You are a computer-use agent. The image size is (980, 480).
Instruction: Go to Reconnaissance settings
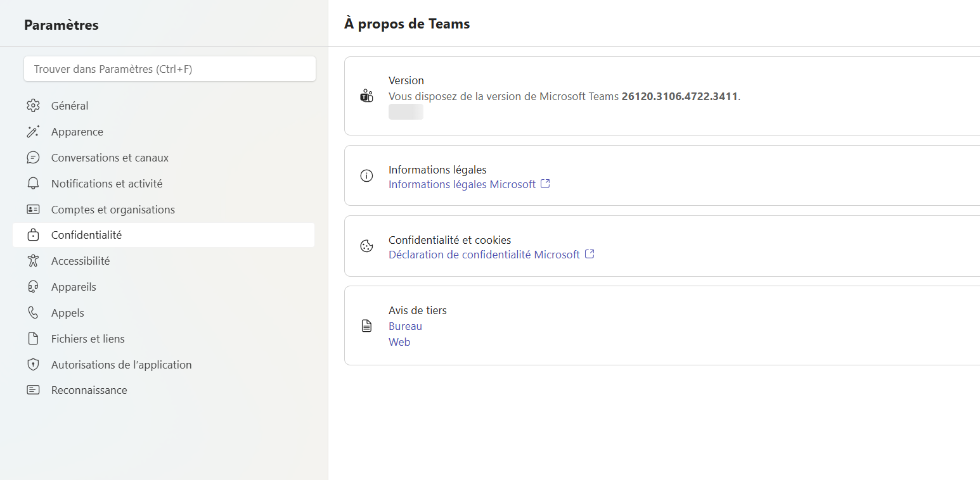click(x=164, y=390)
